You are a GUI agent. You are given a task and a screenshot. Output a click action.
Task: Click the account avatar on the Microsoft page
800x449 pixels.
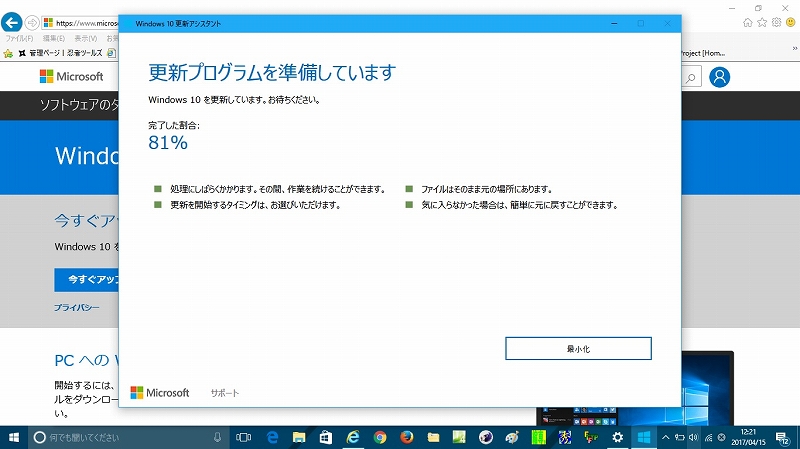point(719,77)
